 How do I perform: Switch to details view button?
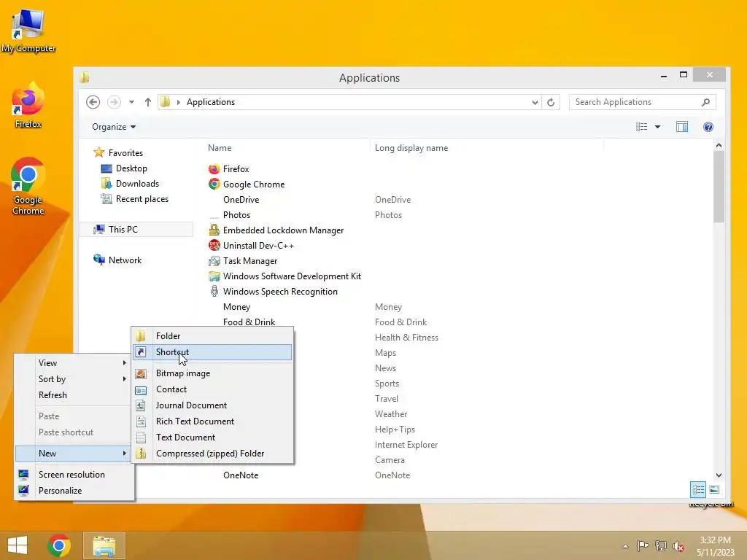(698, 489)
